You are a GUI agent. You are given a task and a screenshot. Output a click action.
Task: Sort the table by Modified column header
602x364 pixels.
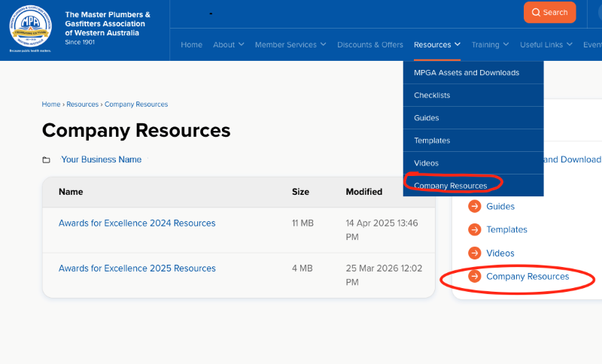363,192
